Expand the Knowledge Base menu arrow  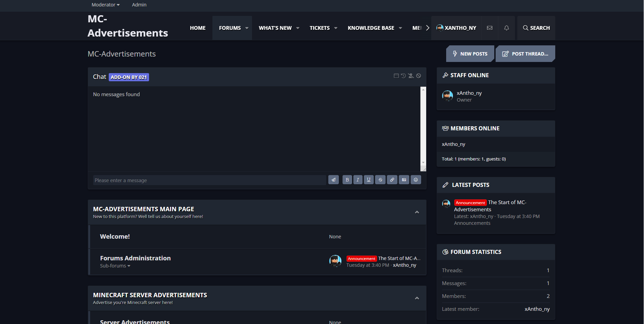(400, 28)
